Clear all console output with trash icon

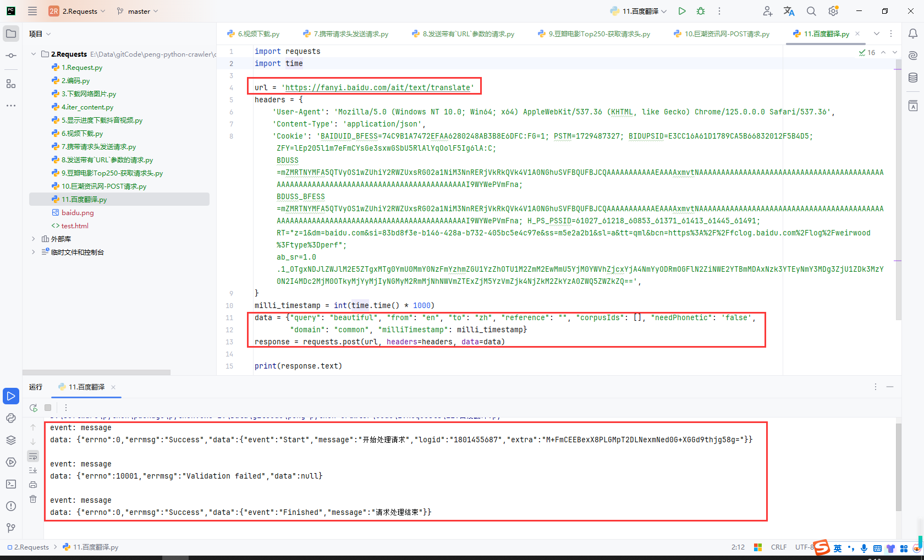click(x=33, y=499)
